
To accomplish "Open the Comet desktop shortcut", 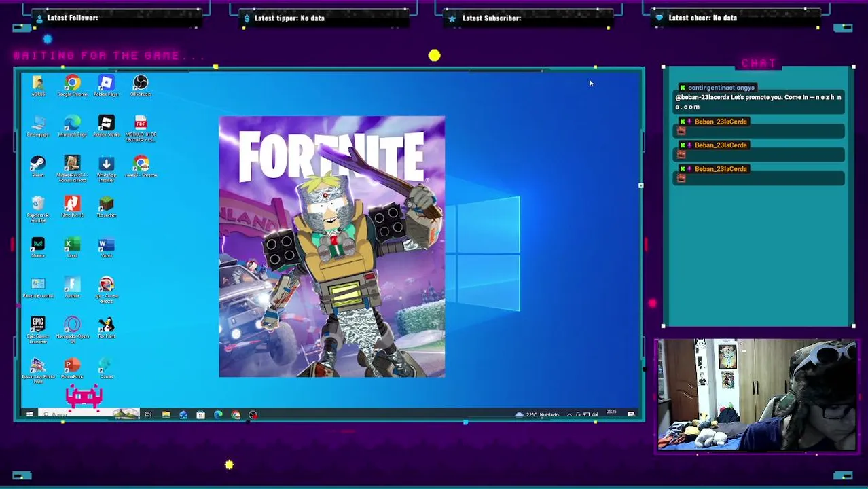I will pyautogui.click(x=106, y=368).
